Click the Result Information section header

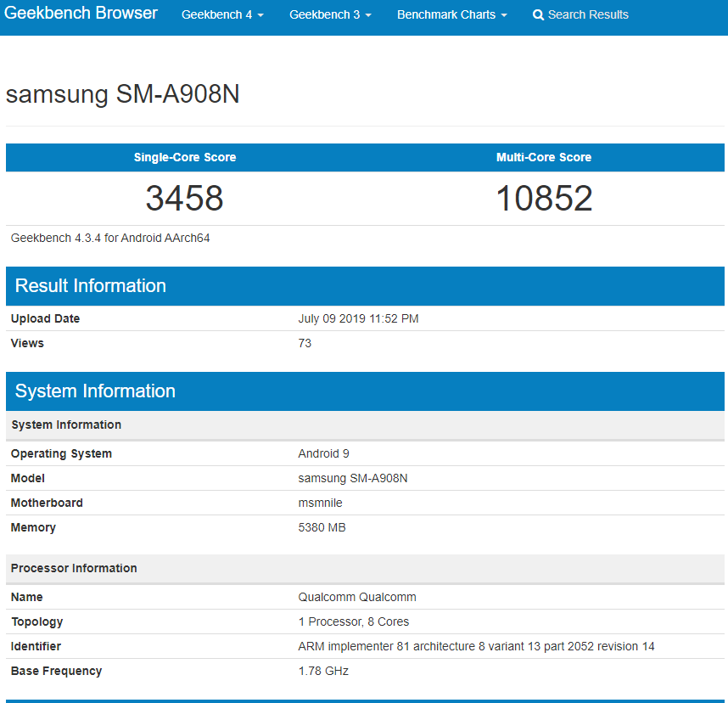click(x=365, y=286)
